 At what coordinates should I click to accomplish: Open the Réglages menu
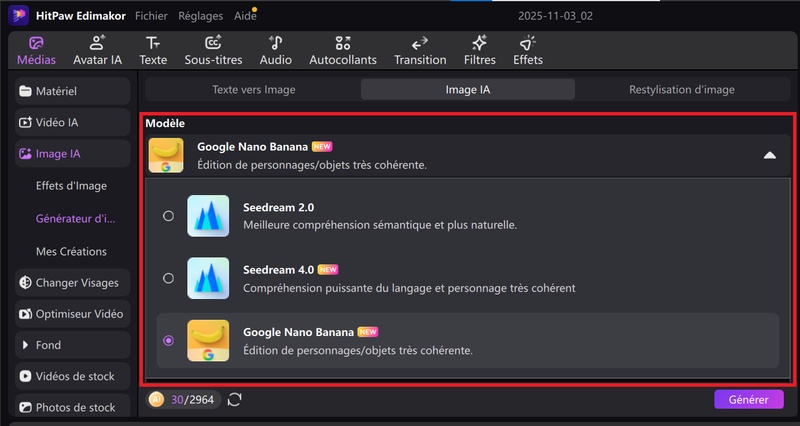200,16
